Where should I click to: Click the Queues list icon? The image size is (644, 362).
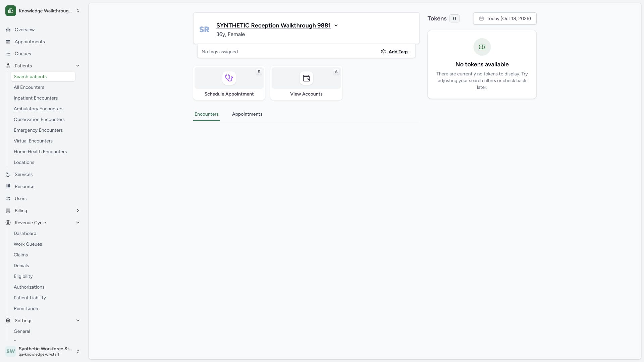[8, 54]
